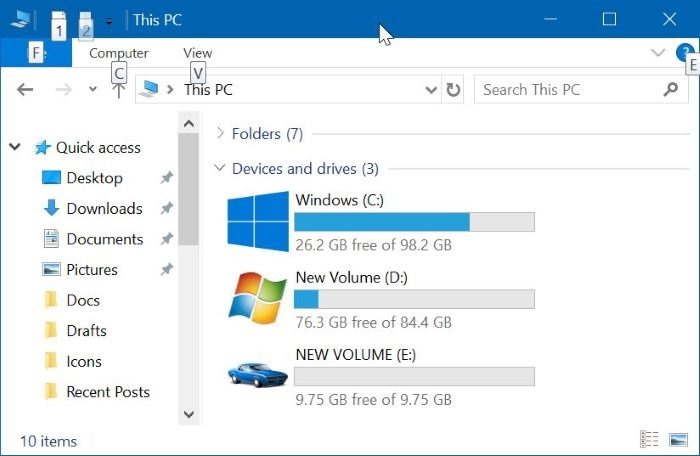Go back with the back arrow

pos(25,89)
